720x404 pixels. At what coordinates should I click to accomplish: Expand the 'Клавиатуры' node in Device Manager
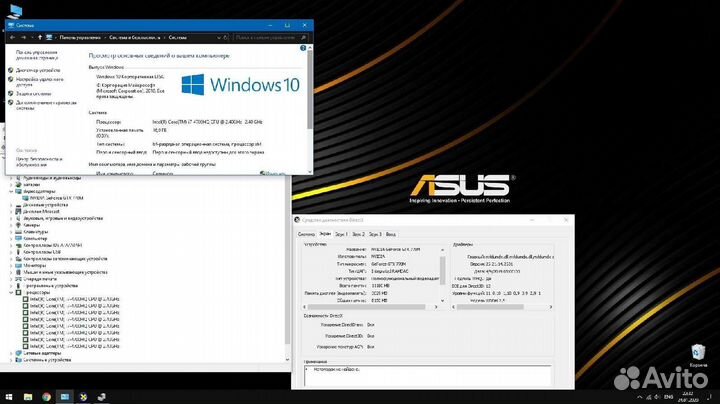(x=11, y=232)
